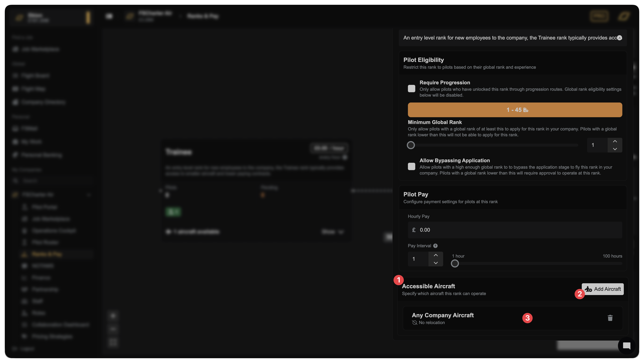Decrease minimum global rank with down arrow
644x363 pixels.
pos(615,149)
